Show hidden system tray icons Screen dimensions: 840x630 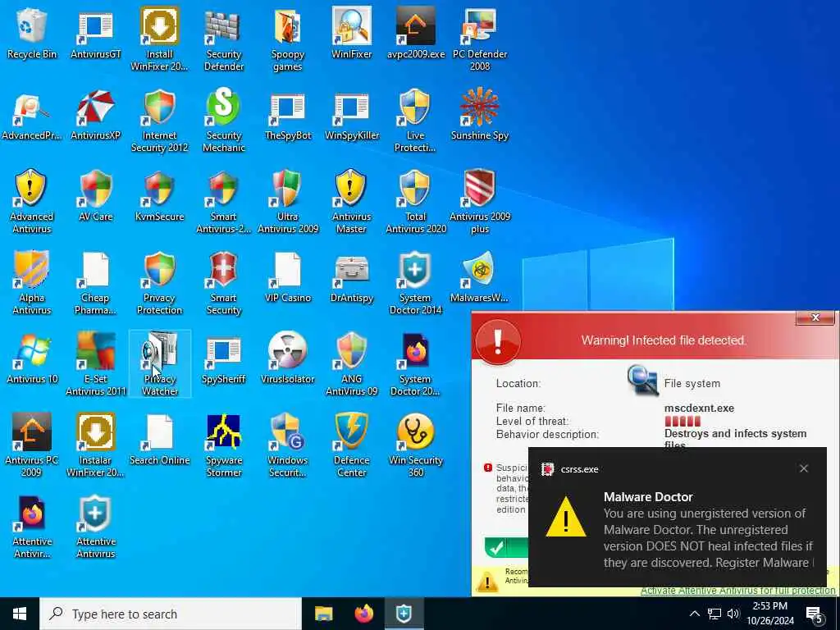click(694, 614)
